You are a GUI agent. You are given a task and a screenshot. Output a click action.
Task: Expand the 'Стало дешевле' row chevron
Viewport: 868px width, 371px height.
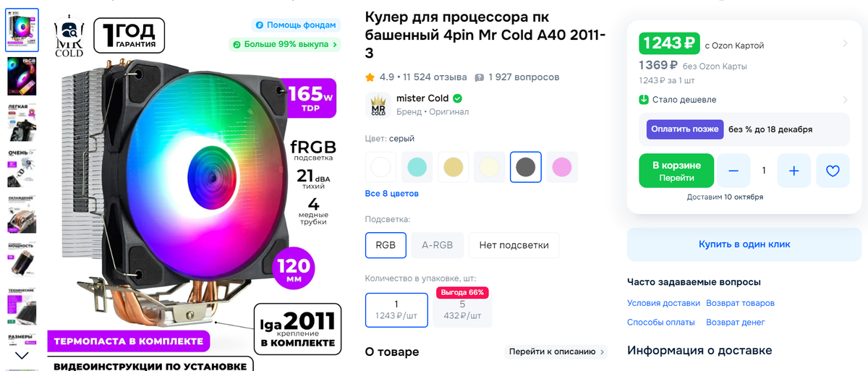coord(846,100)
